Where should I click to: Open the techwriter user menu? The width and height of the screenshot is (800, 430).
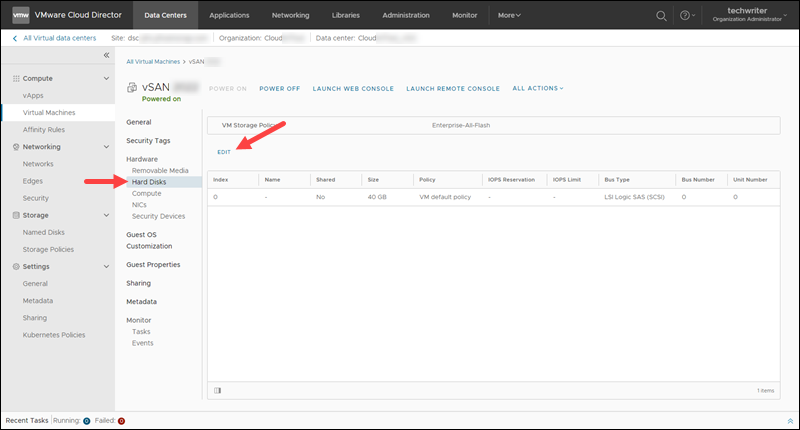[750, 14]
